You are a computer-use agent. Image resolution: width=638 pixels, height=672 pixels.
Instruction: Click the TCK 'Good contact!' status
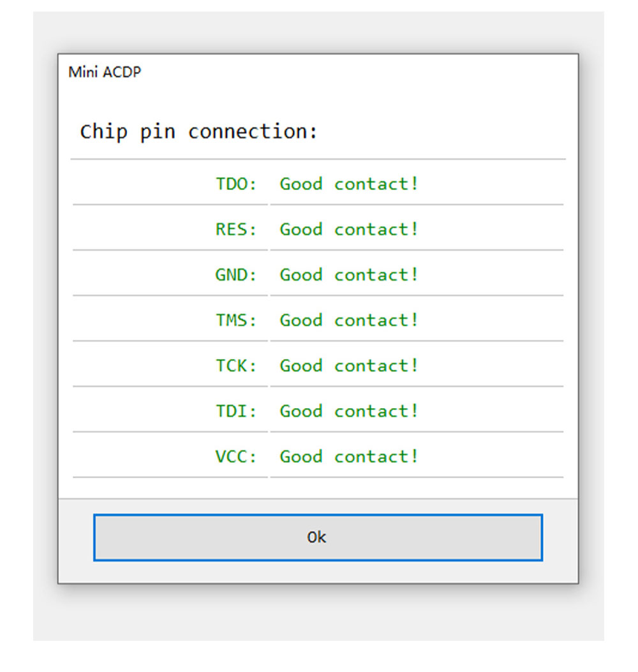coord(349,365)
